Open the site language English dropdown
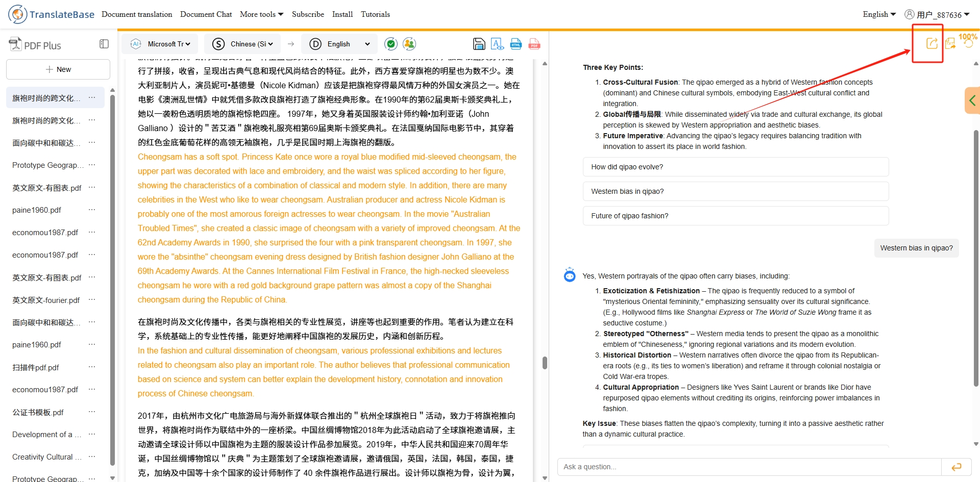980x482 pixels. tap(879, 14)
